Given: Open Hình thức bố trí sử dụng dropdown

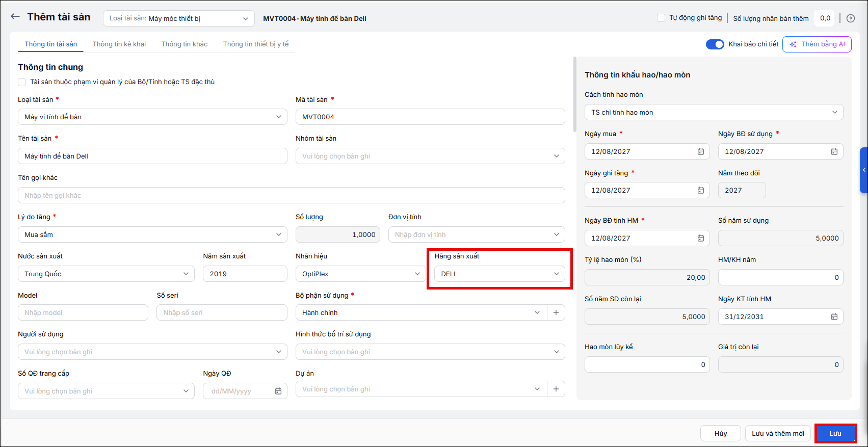Looking at the screenshot, I should (x=430, y=352).
